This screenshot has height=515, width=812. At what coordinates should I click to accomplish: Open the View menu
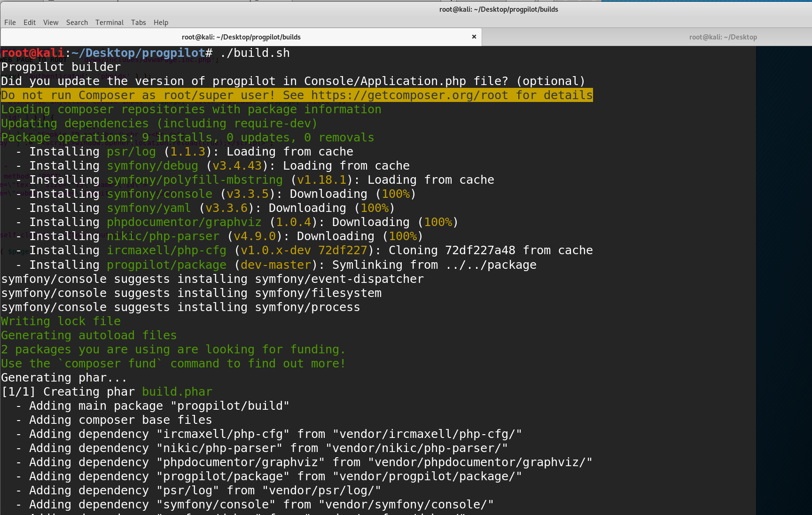[51, 22]
